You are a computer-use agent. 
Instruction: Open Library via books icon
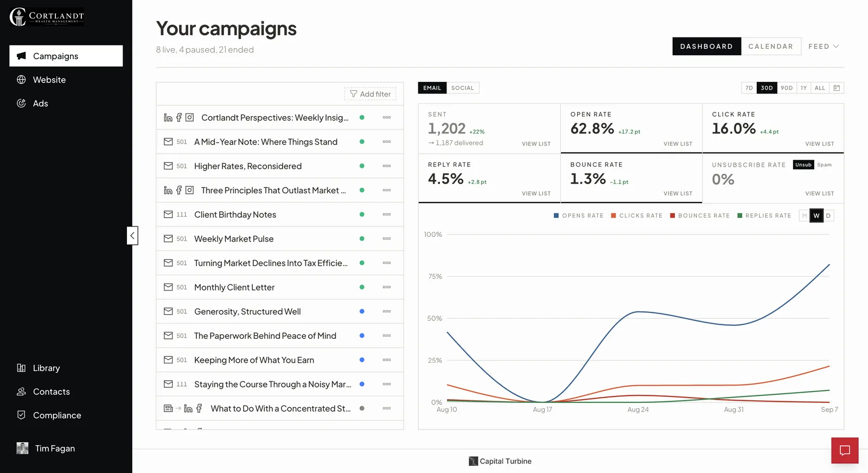(21, 368)
